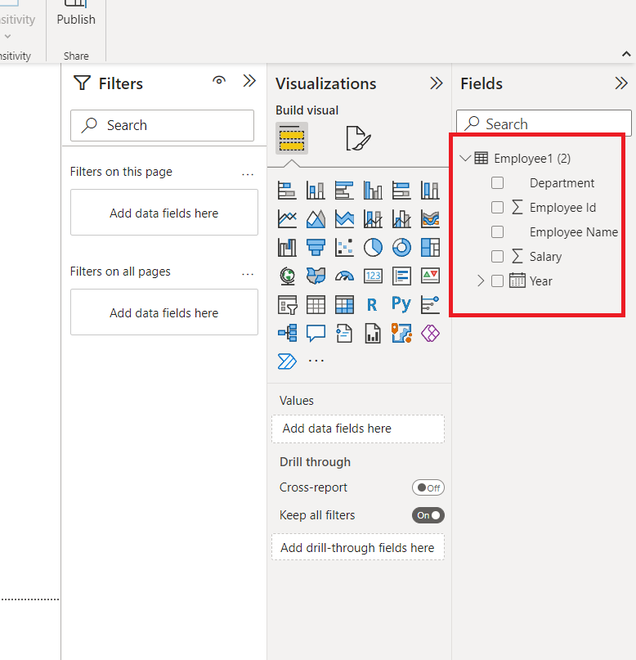Add the Smart narrative visual

tap(344, 333)
